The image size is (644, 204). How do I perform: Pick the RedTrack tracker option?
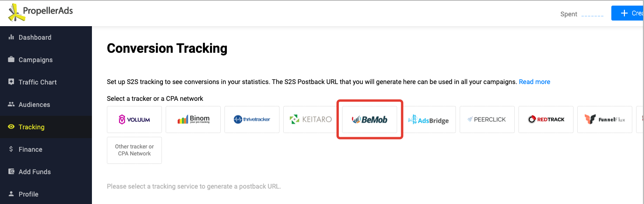point(546,120)
